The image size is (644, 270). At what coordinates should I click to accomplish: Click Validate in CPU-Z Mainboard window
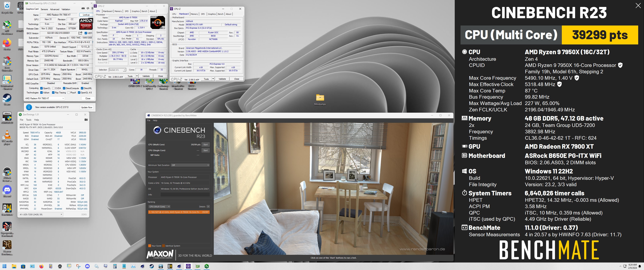pos(222,79)
